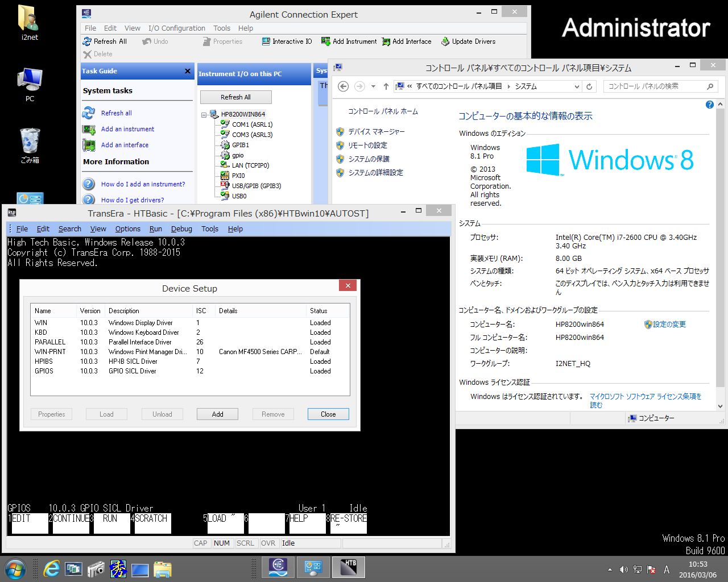Click 'Add an instrument' task link
This screenshot has height=582, width=728.
click(127, 129)
